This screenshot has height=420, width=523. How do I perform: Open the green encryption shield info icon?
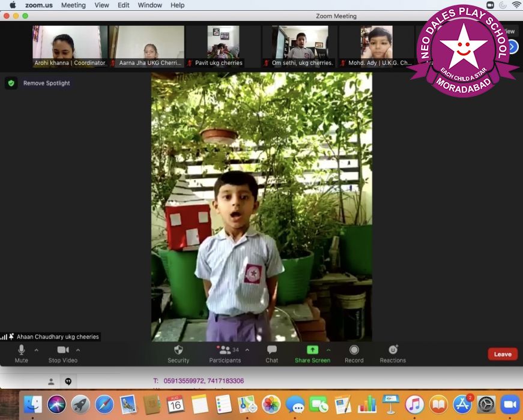[x=11, y=83]
